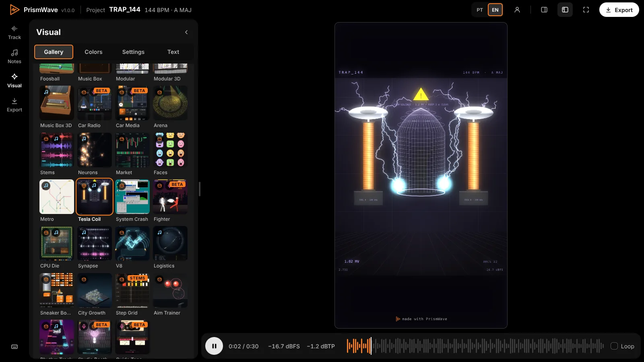Select the Metro visual
Image resolution: width=644 pixels, height=362 pixels.
pyautogui.click(x=57, y=201)
